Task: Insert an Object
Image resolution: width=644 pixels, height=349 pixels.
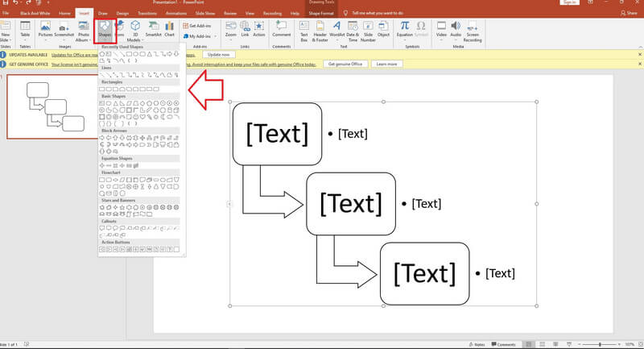Action: coord(383,30)
